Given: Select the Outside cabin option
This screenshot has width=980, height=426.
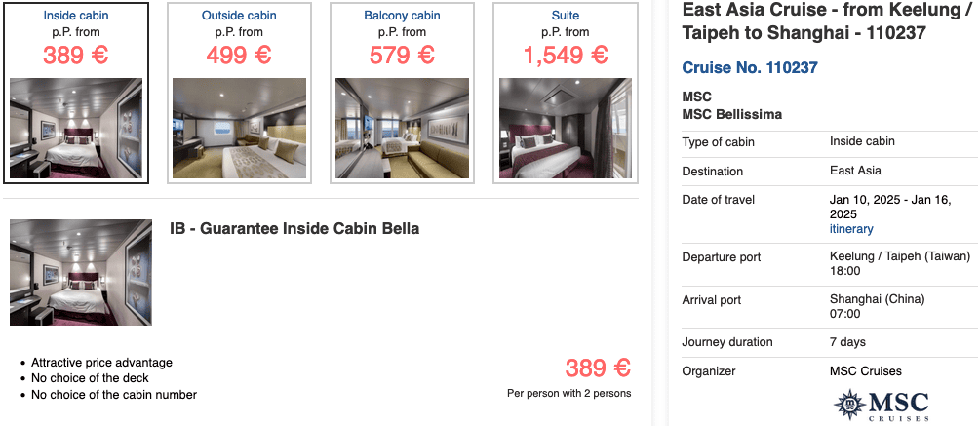Looking at the screenshot, I should pyautogui.click(x=239, y=16).
